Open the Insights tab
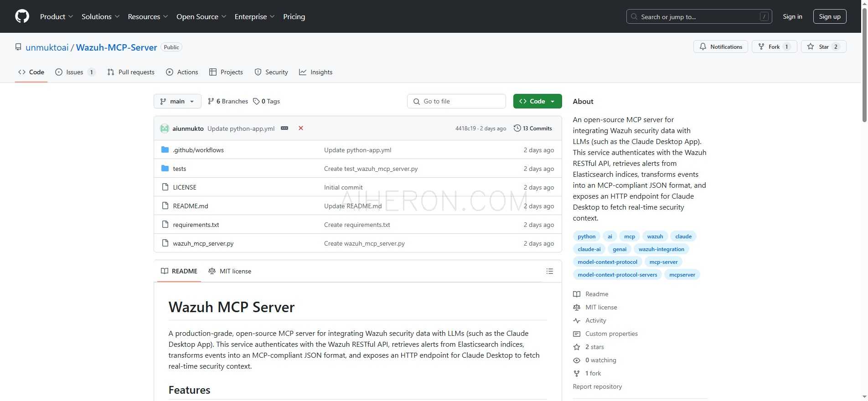868x401 pixels. (x=316, y=72)
